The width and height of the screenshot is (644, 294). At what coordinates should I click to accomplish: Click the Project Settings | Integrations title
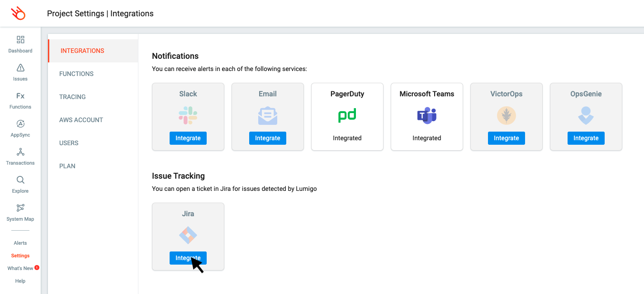(100, 14)
